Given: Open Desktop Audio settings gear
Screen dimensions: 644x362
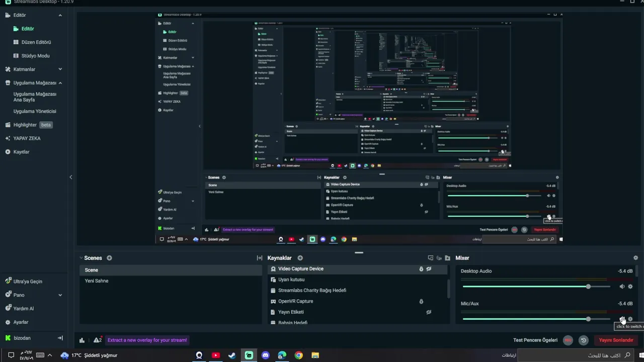Looking at the screenshot, I should [630, 287].
